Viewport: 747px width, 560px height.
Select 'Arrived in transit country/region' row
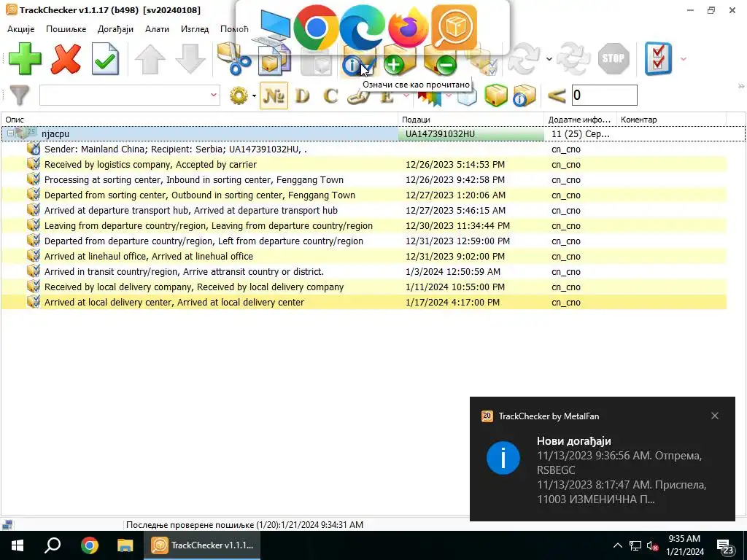[364, 271]
